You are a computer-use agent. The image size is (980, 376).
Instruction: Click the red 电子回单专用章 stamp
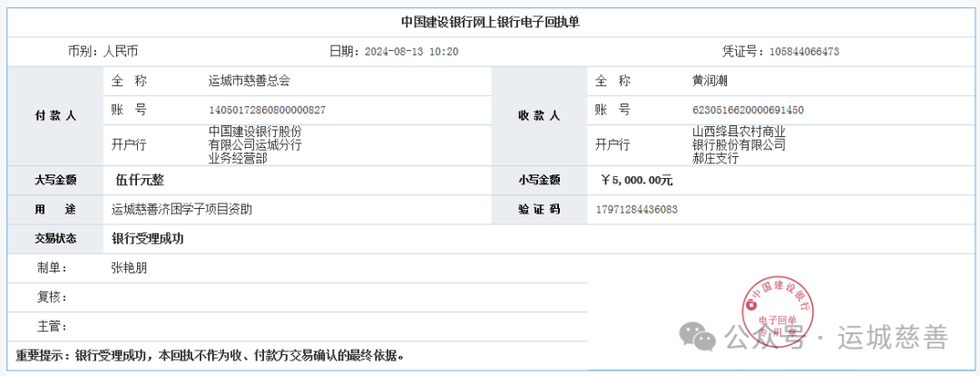click(777, 311)
